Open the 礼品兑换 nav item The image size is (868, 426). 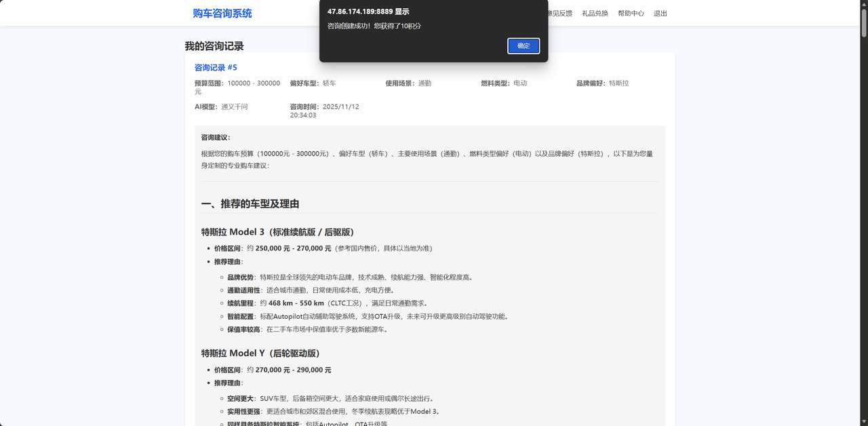point(595,14)
